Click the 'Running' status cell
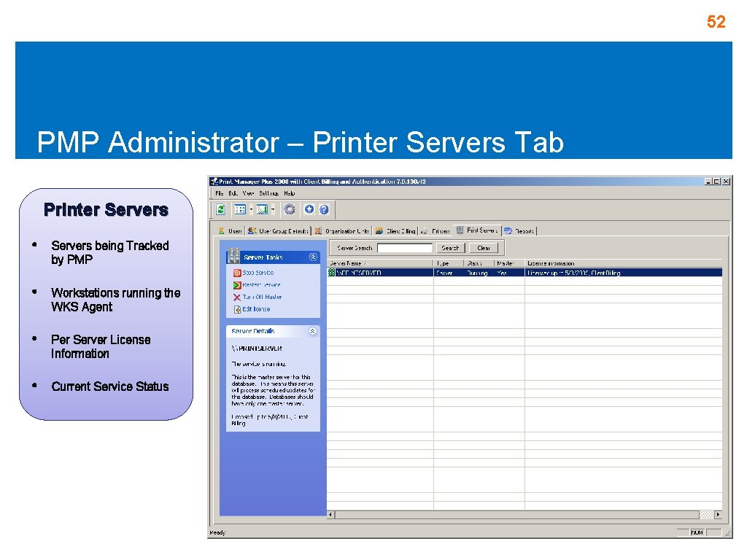Screen dimensions: 747x560 (x=477, y=273)
